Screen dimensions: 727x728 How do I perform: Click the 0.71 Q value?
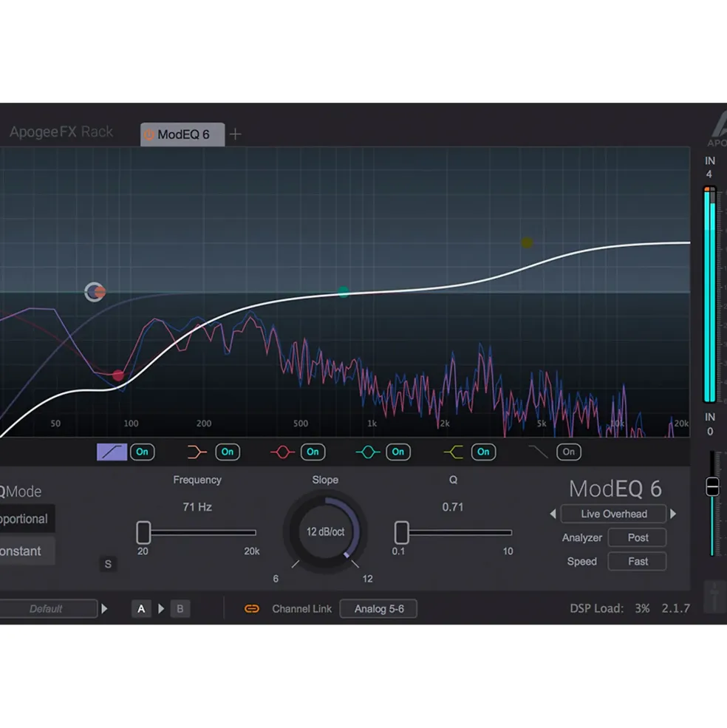point(453,507)
